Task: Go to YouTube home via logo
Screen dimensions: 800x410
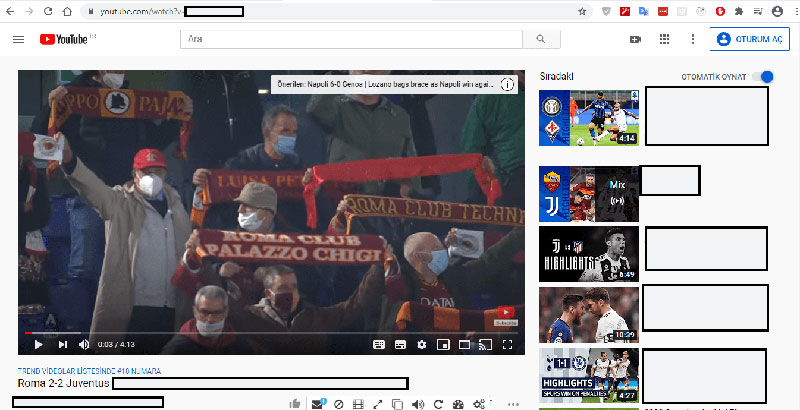Action: pos(64,39)
